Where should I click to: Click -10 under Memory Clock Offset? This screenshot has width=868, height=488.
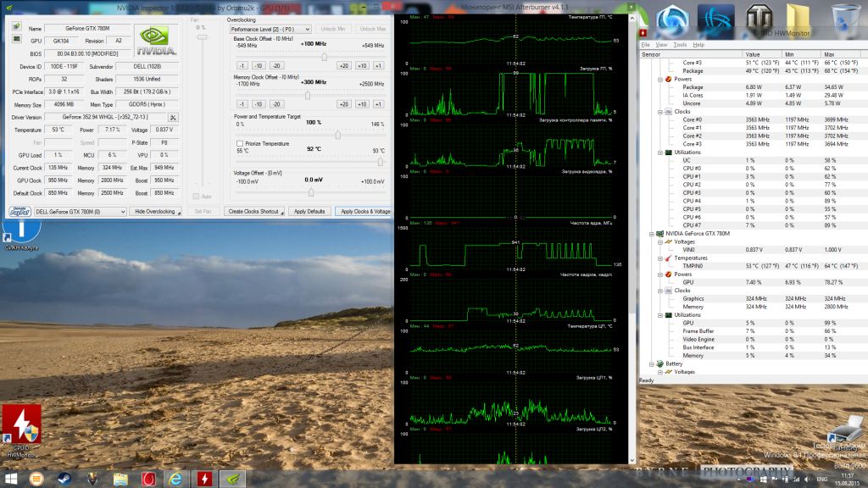(x=259, y=104)
